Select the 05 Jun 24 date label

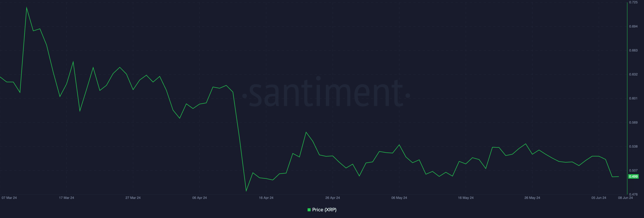tap(599, 198)
